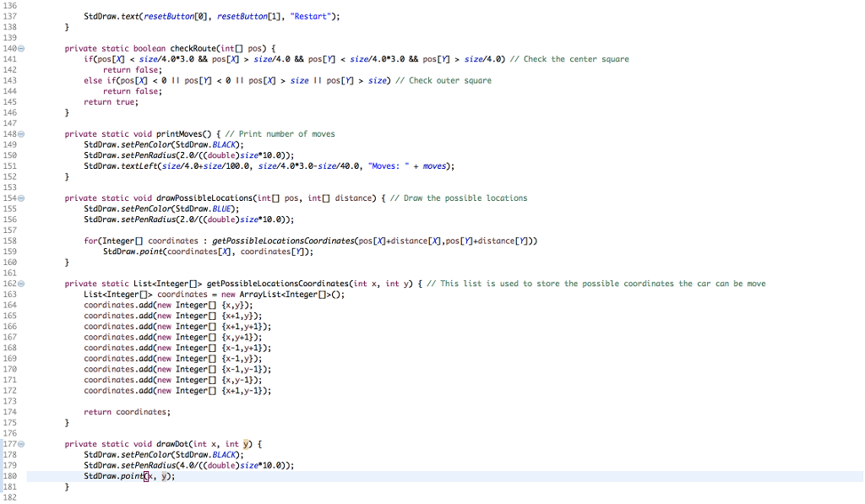This screenshot has height=504, width=865.
Task: Click line number 140 in the gutter
Action: (10, 49)
